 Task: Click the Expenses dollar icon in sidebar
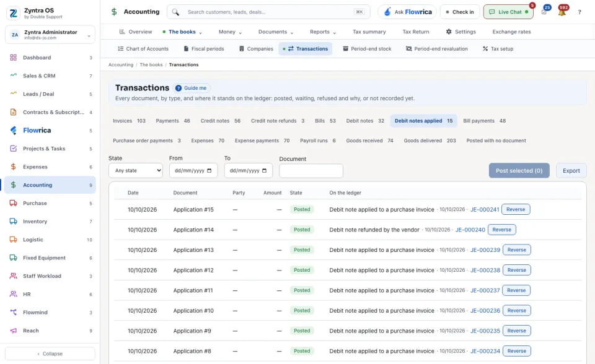click(13, 167)
